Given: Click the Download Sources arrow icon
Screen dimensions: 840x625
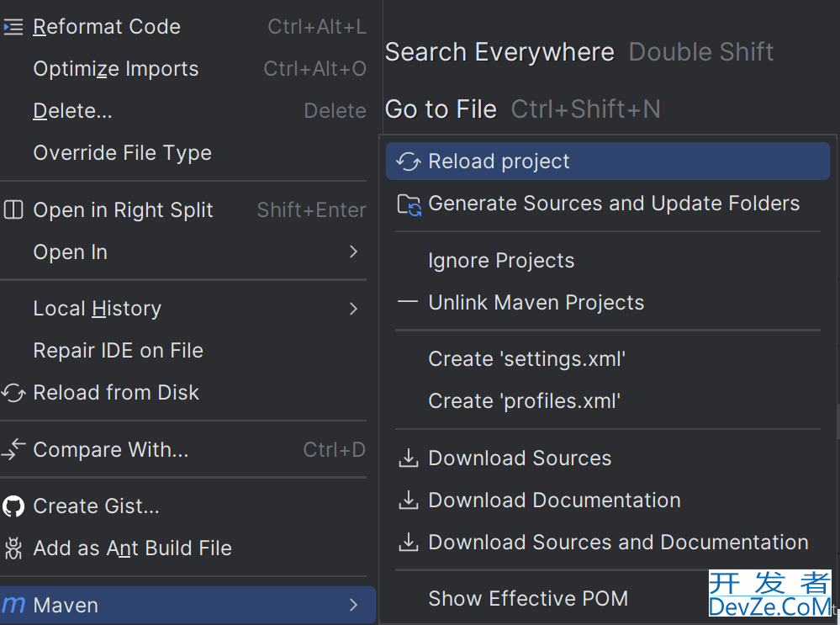Looking at the screenshot, I should (409, 458).
